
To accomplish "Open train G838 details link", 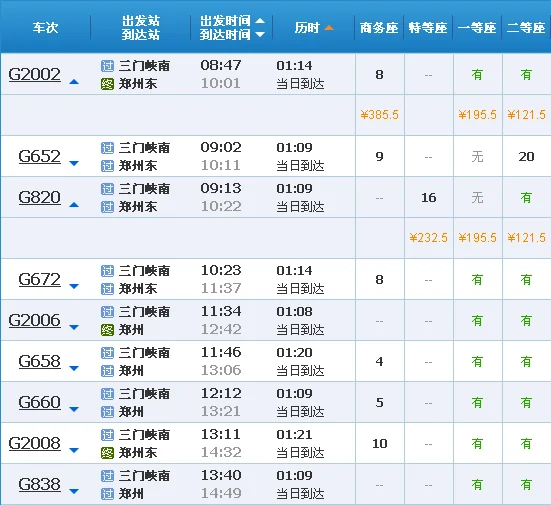I will 39,484.
